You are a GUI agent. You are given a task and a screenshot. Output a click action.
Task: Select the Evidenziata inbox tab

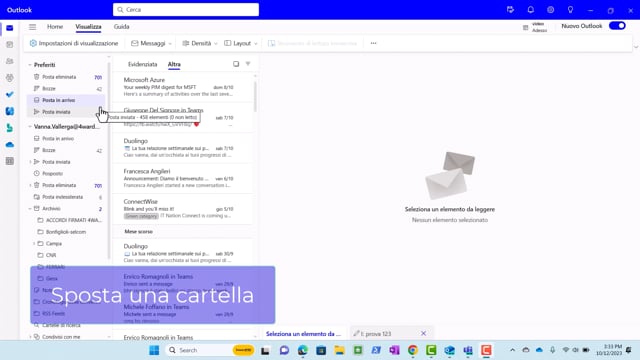coord(142,64)
